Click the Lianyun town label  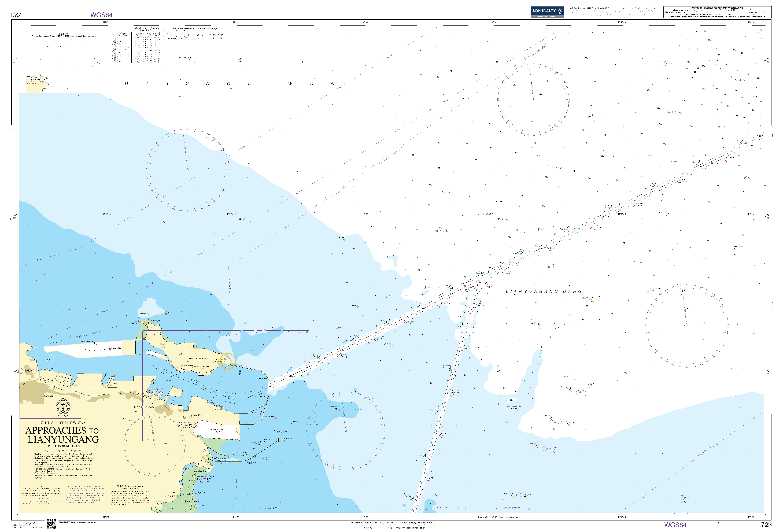(x=49, y=396)
